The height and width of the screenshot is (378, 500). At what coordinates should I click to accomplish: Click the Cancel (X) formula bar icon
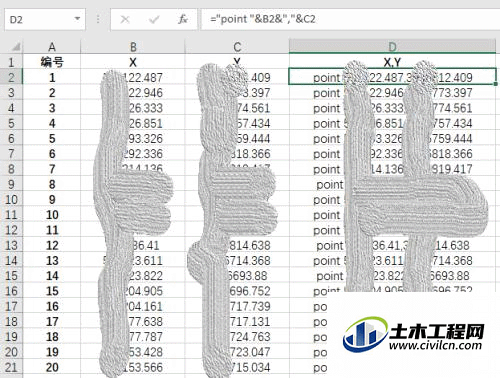pyautogui.click(x=125, y=19)
